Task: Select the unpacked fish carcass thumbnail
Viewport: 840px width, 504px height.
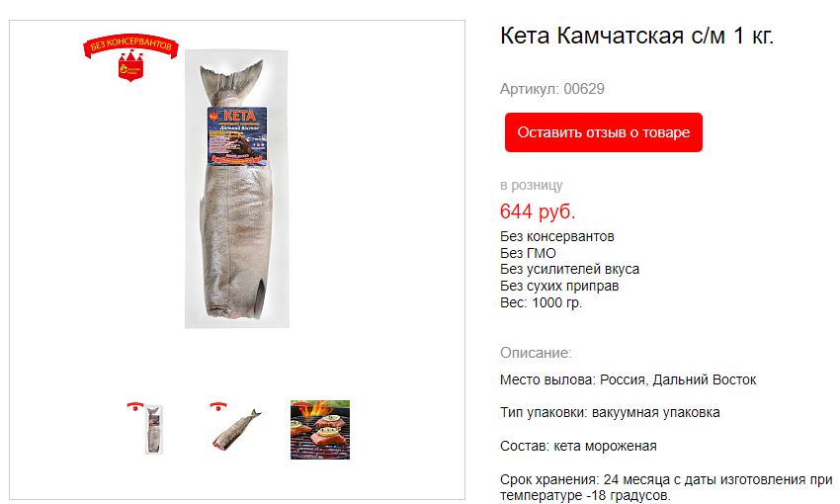Action: (234, 427)
